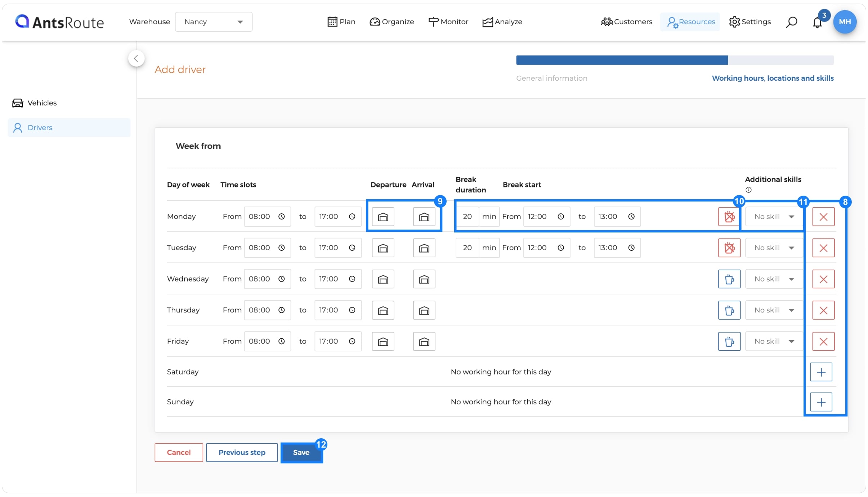This screenshot has width=868, height=497.
Task: Set Friday departure location
Action: pyautogui.click(x=383, y=341)
